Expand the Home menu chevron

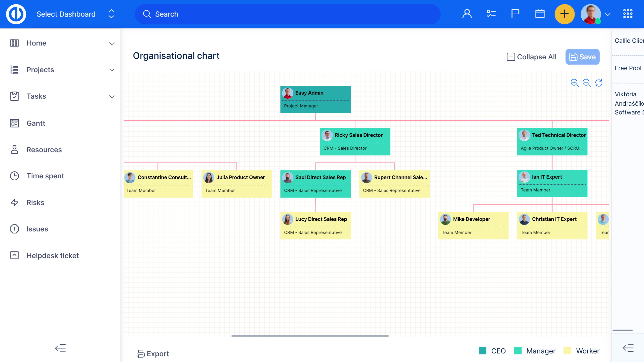tap(112, 43)
